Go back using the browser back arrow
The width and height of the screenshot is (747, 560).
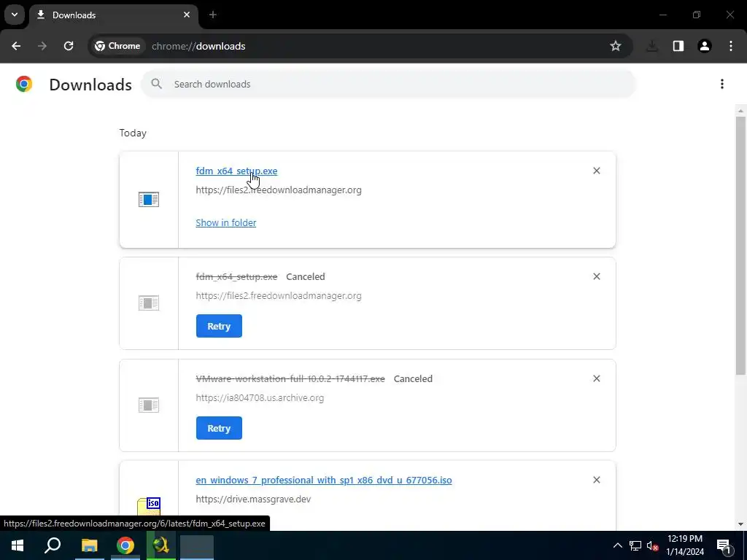pos(16,46)
